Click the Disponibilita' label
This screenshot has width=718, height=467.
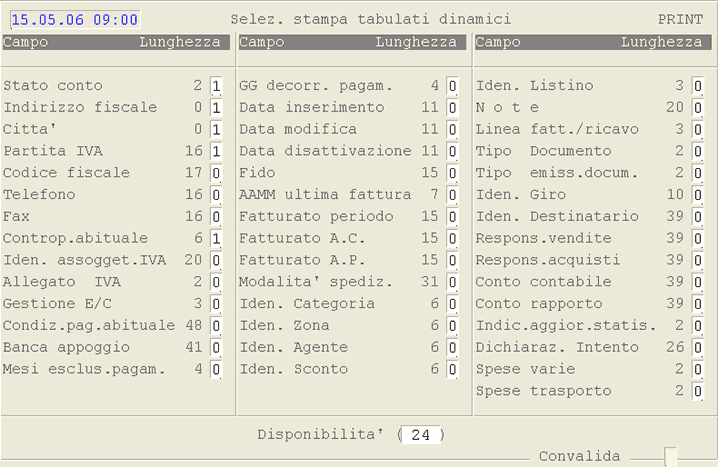coord(321,434)
